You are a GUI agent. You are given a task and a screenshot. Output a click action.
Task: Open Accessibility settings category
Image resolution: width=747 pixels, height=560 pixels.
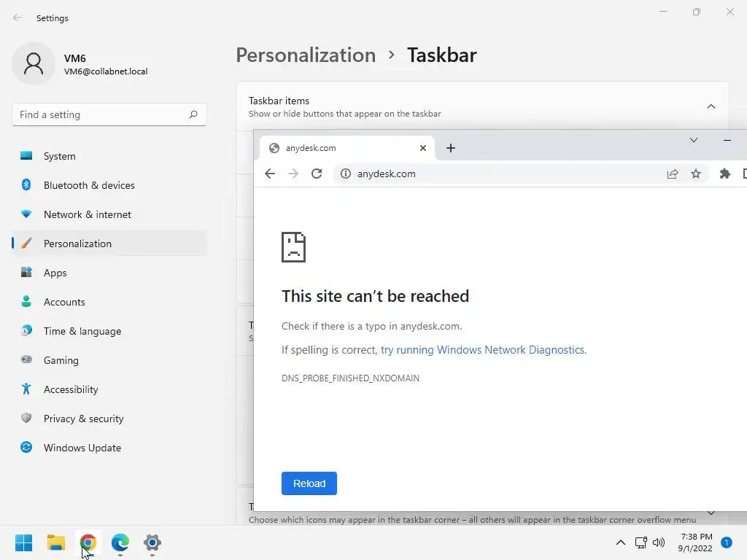(x=109, y=389)
